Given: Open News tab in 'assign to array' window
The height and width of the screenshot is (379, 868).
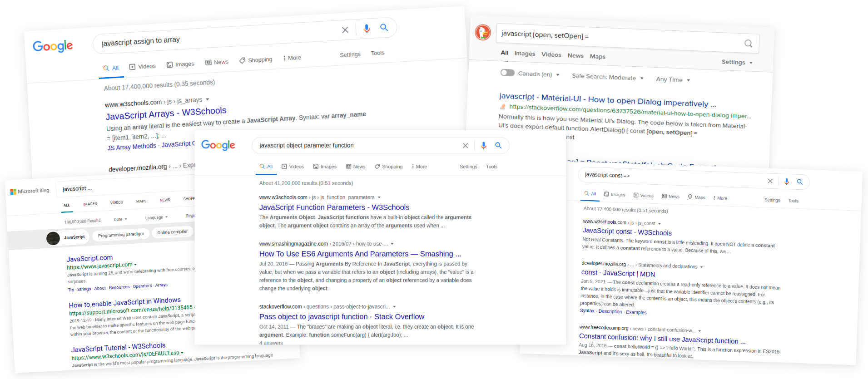Looking at the screenshot, I should [x=217, y=62].
